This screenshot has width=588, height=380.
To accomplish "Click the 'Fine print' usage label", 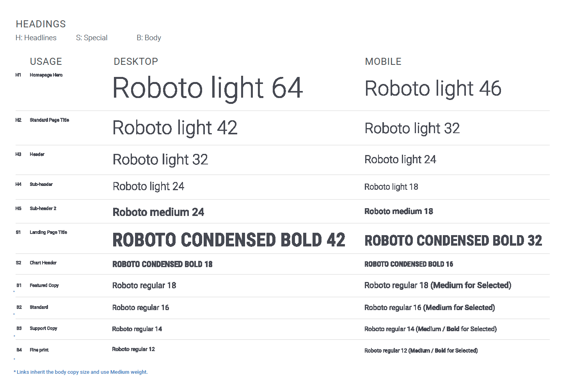I will [39, 350].
